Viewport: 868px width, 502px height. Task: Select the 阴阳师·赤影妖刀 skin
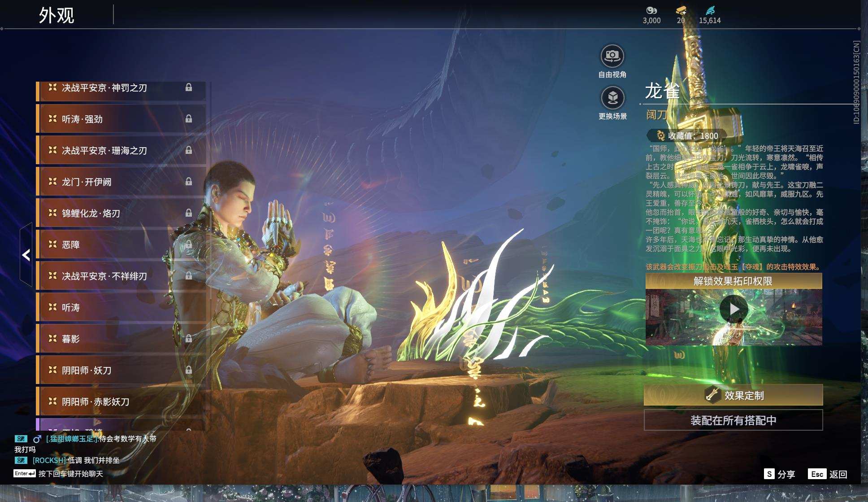click(x=121, y=402)
